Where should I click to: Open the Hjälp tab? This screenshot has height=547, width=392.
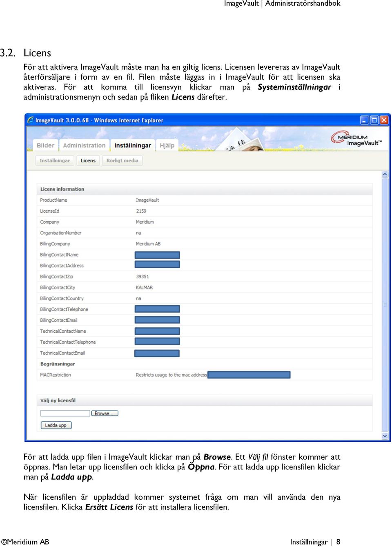click(x=167, y=145)
